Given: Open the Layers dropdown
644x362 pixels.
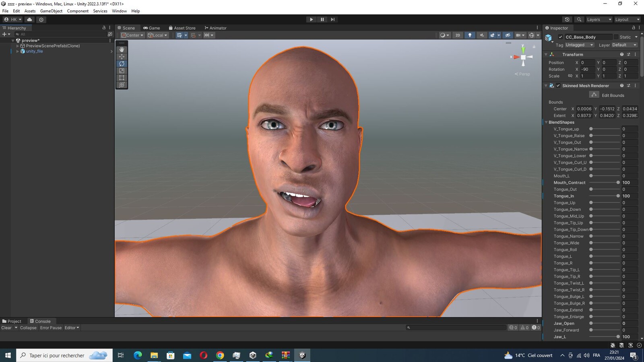Looking at the screenshot, I should tap(599, 19).
